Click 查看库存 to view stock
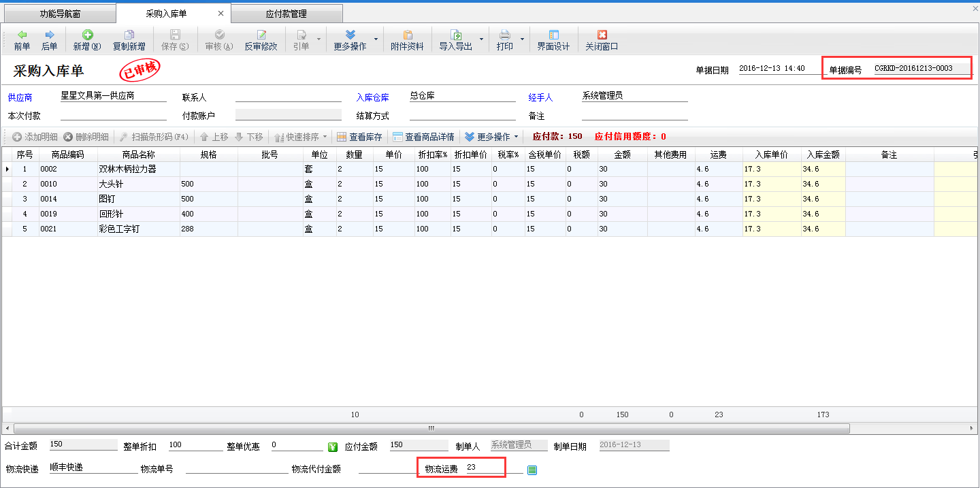Image resolution: width=980 pixels, height=488 pixels. [x=359, y=137]
